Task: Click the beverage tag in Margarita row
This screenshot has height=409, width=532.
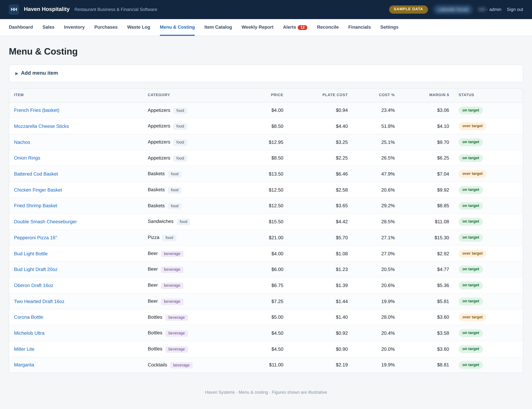Action: [181, 365]
